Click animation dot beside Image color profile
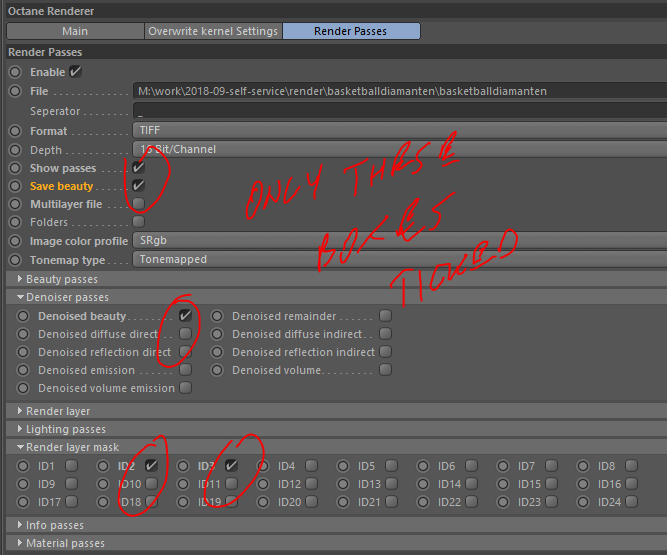The height and width of the screenshot is (555, 667). [15, 241]
